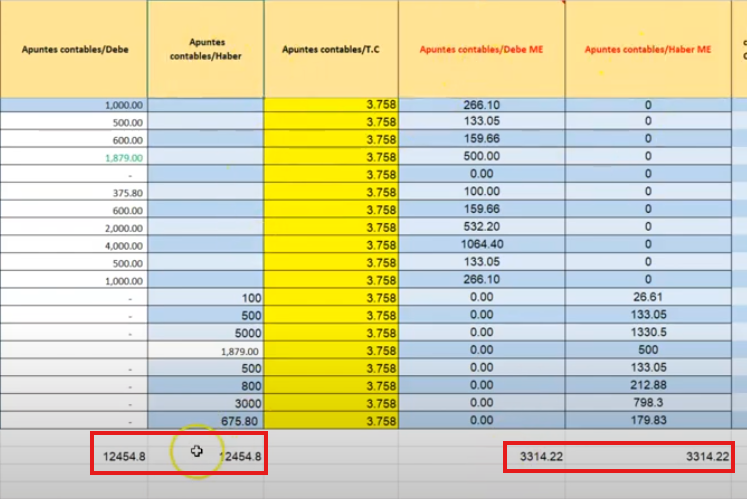Select the 1064.40 Debe ME cell
Image resolution: width=747 pixels, height=499 pixels.
pos(481,245)
